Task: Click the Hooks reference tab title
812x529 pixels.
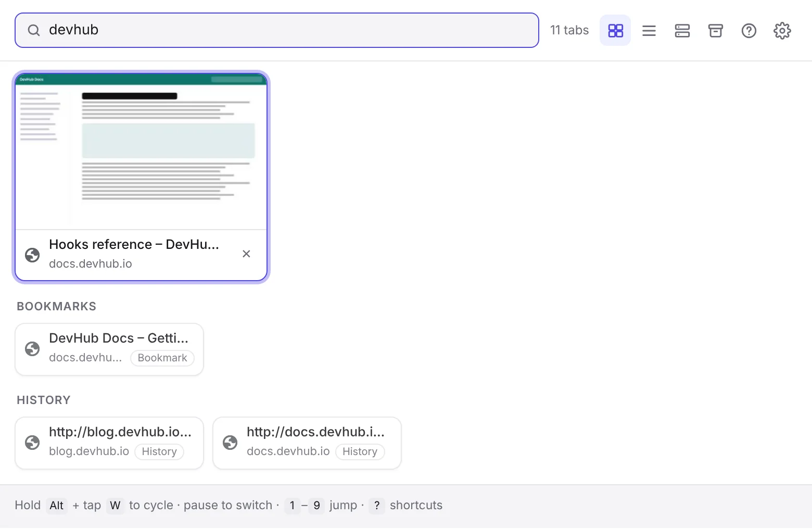Action: point(134,244)
